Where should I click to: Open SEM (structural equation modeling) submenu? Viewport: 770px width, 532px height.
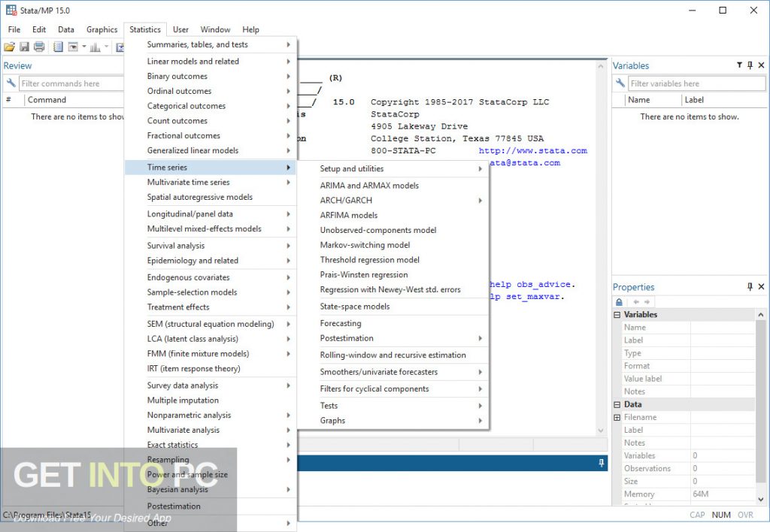coord(211,324)
